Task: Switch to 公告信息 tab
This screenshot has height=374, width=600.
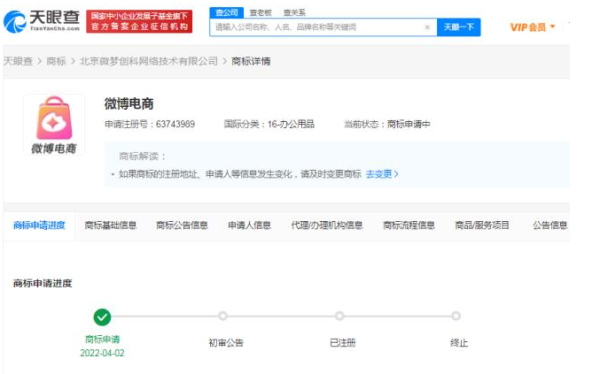Action: 550,225
